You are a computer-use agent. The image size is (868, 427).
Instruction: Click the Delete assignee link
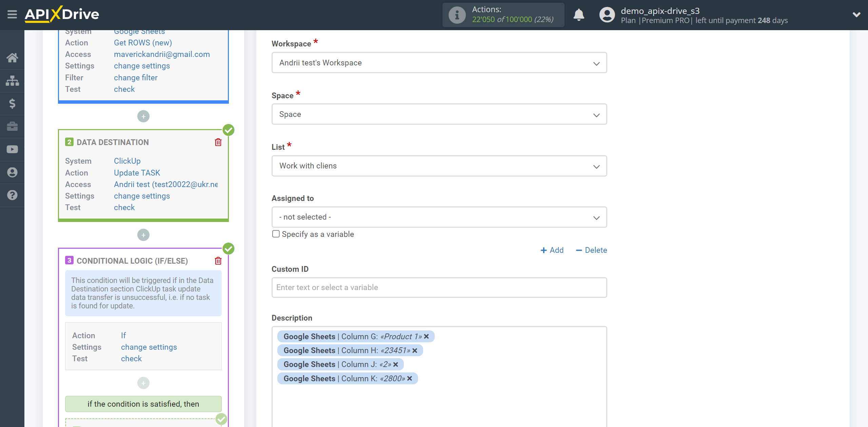click(591, 250)
